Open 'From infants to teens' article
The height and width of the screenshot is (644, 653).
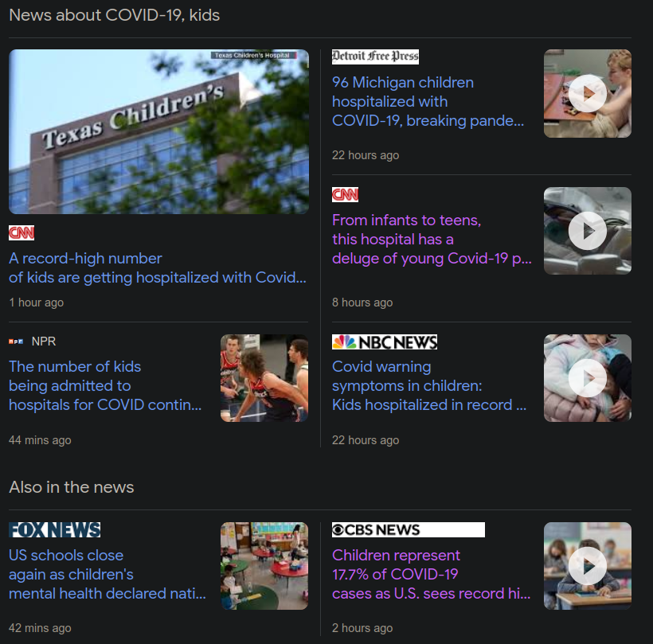(432, 239)
